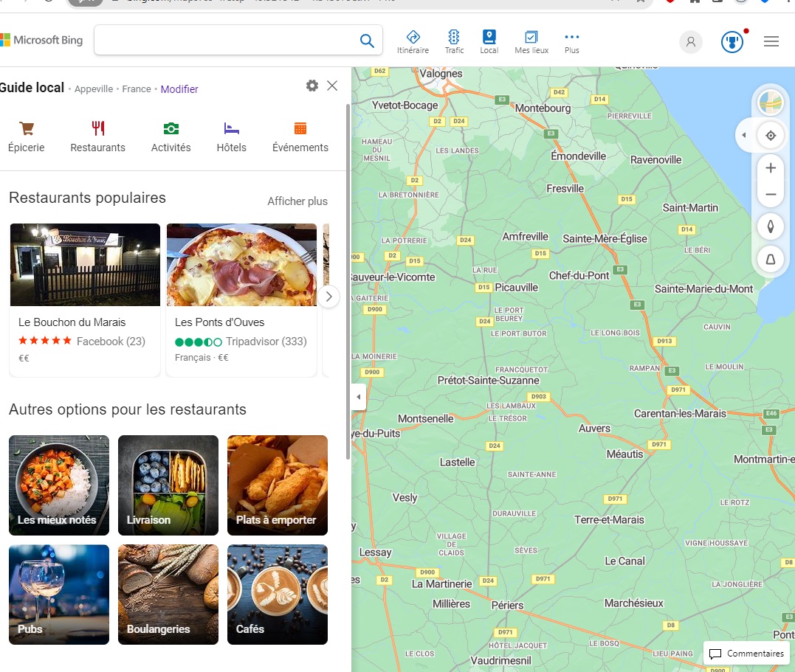
Task: Expand the Plus more options menu
Action: 571,41
